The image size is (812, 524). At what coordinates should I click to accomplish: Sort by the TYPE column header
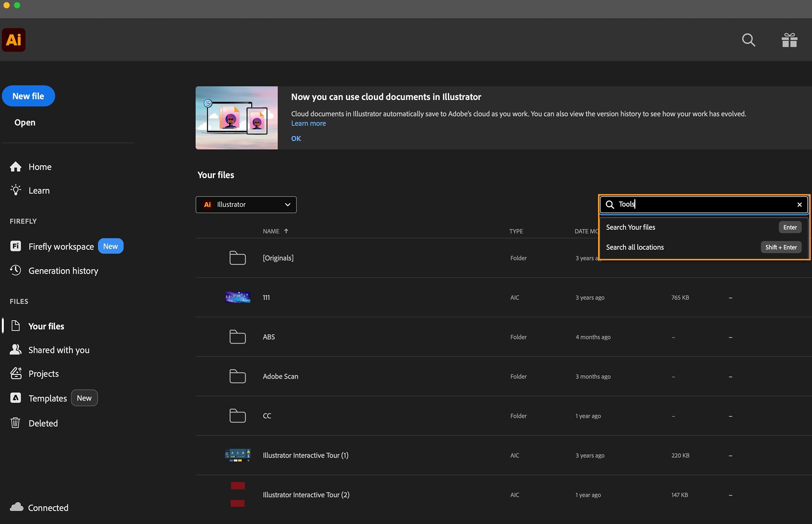[516, 231]
